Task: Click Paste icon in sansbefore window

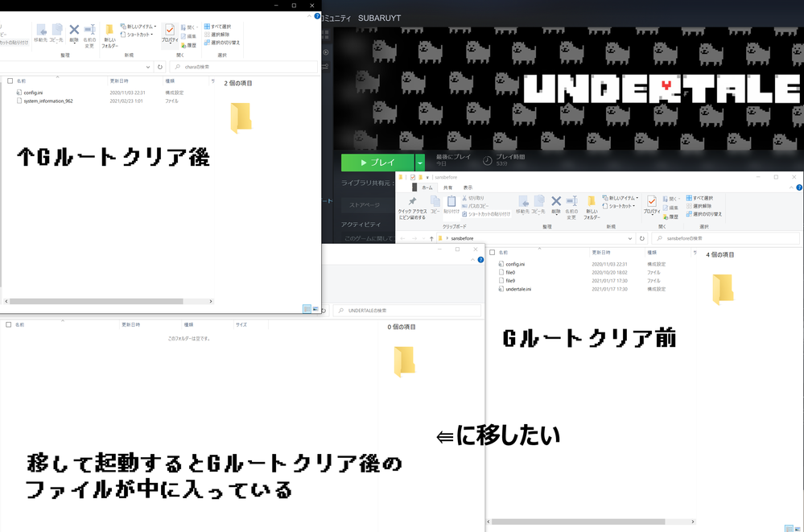Action: [x=451, y=204]
